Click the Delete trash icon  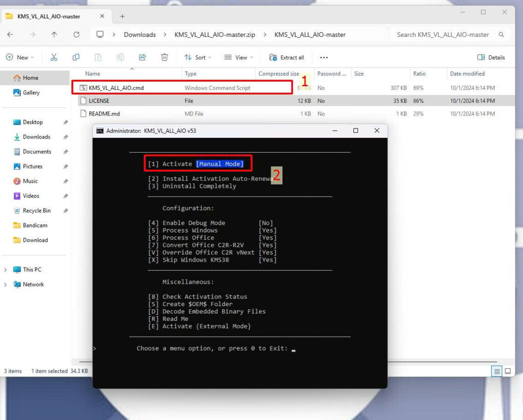164,57
